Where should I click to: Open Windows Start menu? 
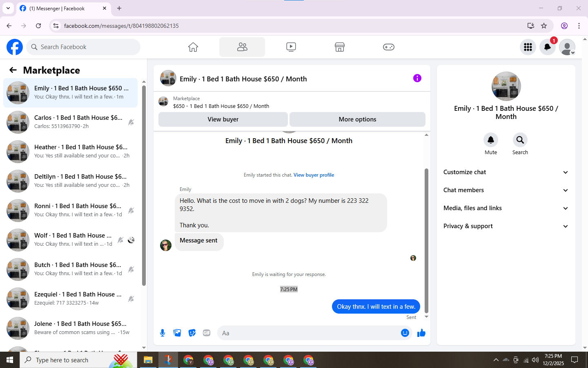click(10, 360)
